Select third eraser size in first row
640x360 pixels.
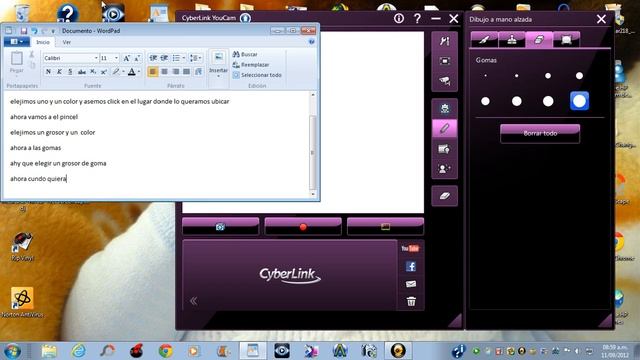[x=548, y=76]
